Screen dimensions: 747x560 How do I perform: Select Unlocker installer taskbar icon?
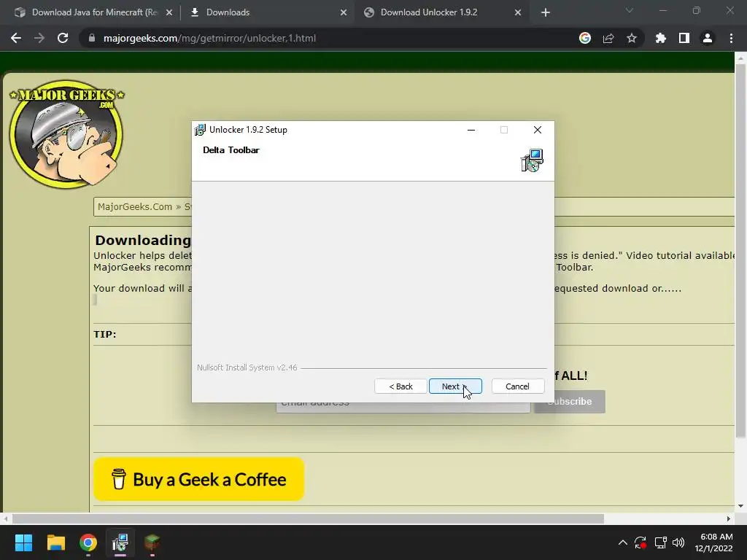(120, 542)
